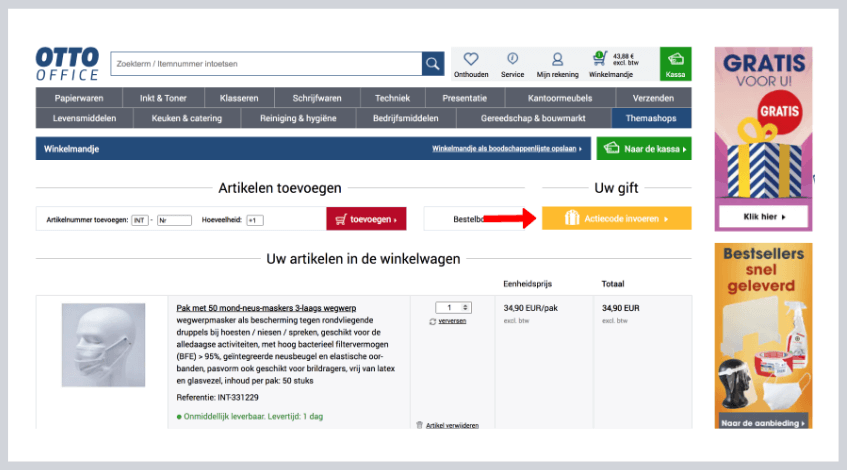
Task: Open Gereedschap & bouwmarkt menu
Action: [x=533, y=118]
